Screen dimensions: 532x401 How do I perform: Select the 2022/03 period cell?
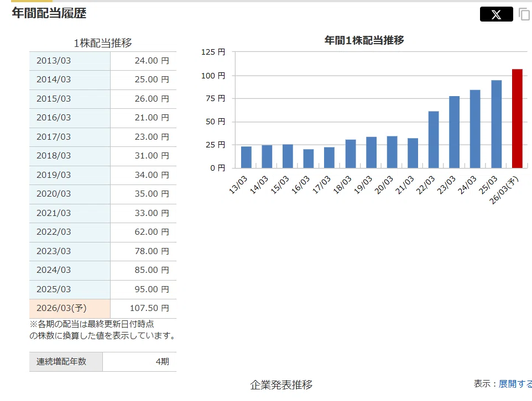70,232
